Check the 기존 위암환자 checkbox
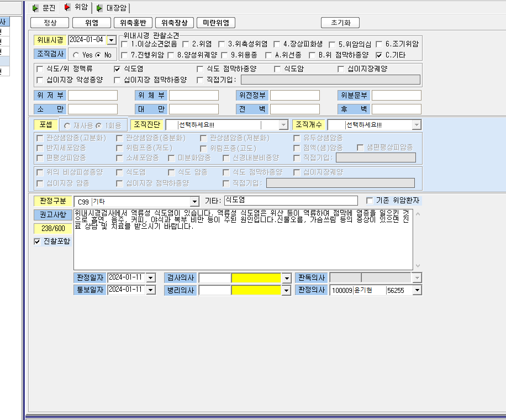The height and width of the screenshot is (420, 506). [x=370, y=201]
